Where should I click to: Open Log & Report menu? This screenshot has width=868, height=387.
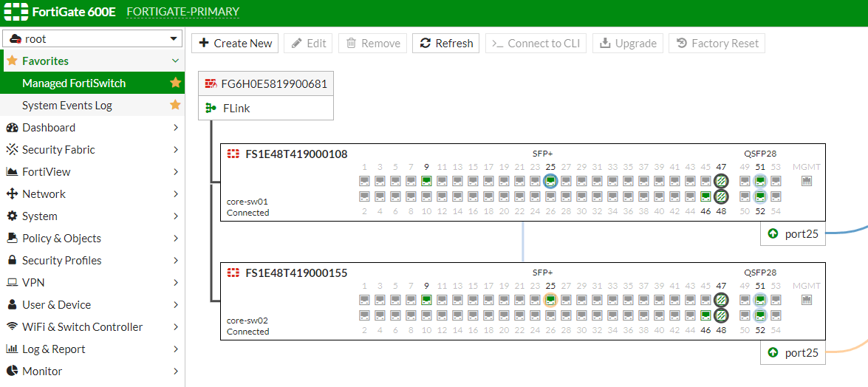[92, 349]
